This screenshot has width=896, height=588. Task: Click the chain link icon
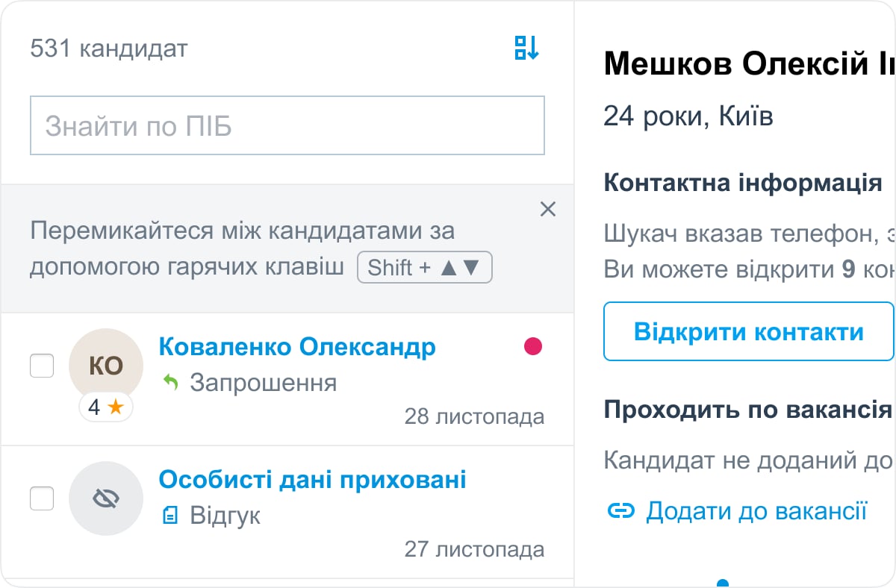tap(620, 511)
